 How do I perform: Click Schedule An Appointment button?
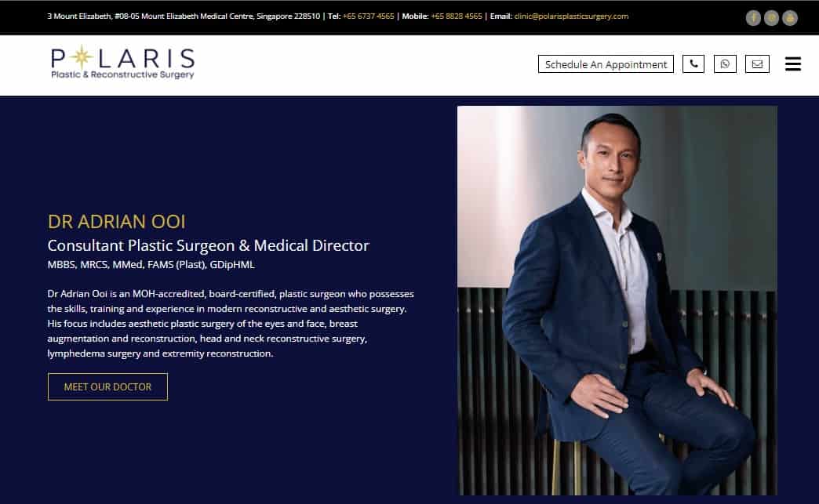tap(606, 63)
